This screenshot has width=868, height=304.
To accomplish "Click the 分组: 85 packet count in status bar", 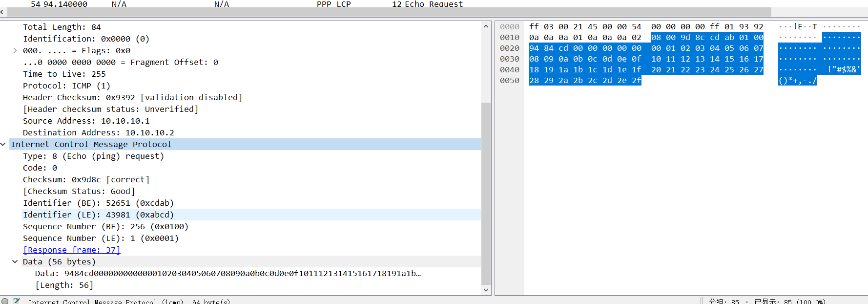I will click(x=724, y=301).
